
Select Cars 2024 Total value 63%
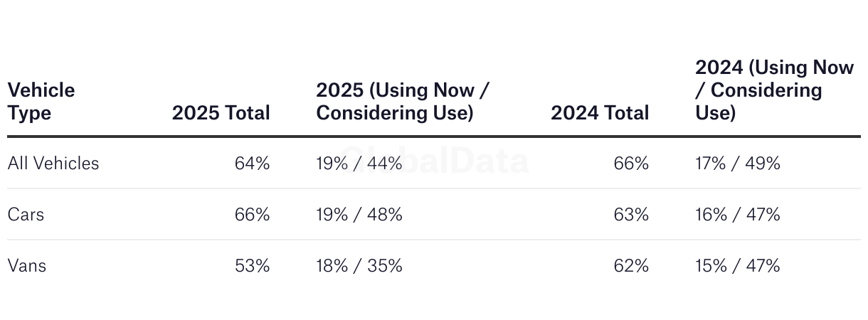point(631,214)
